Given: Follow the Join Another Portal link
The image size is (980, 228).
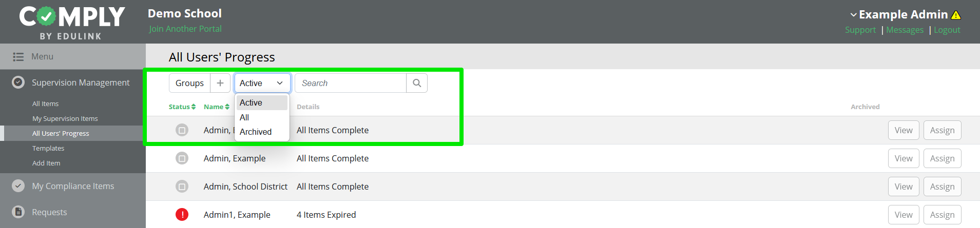Looking at the screenshot, I should point(185,29).
